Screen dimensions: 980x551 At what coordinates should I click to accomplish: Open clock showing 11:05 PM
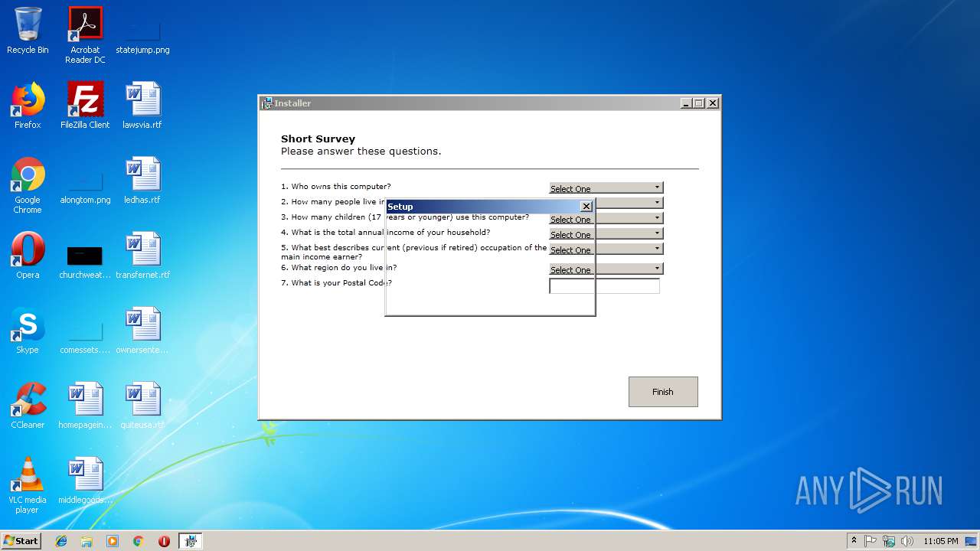941,541
